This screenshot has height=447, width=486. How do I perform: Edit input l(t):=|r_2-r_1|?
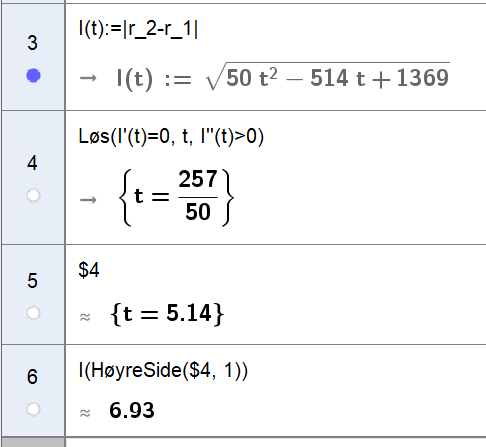(x=138, y=29)
